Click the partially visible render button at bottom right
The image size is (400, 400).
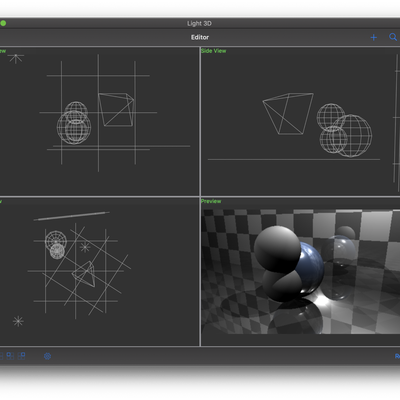tap(397, 356)
